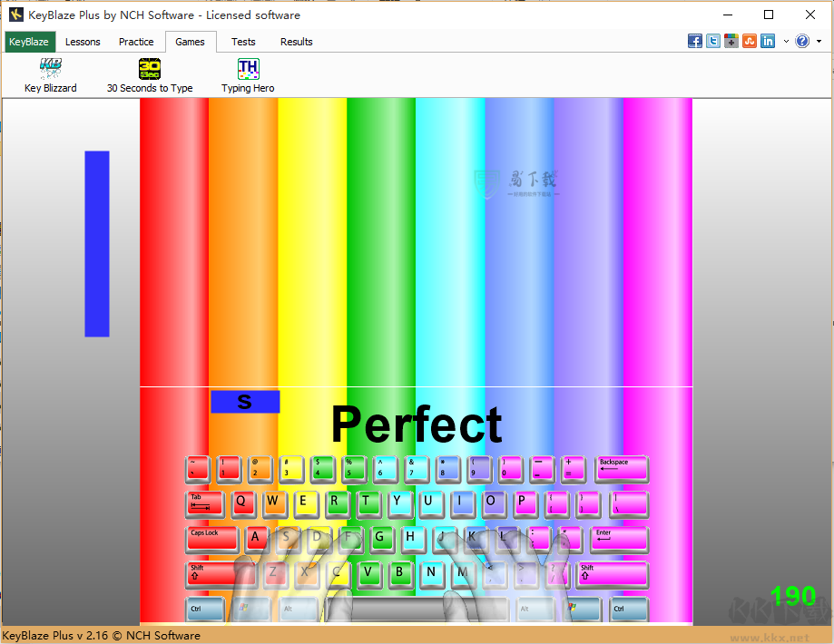Share KeyBlaze on Twitter
834x644 pixels.
(712, 41)
